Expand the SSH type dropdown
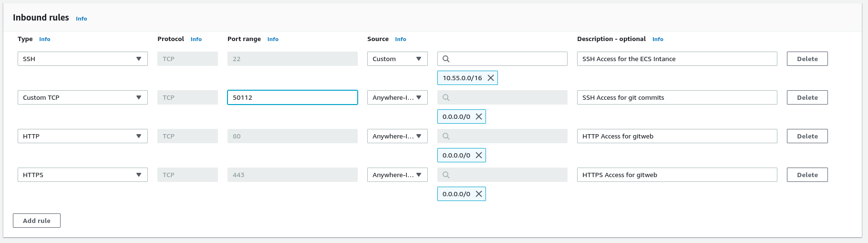This screenshot has width=868, height=243. (83, 59)
